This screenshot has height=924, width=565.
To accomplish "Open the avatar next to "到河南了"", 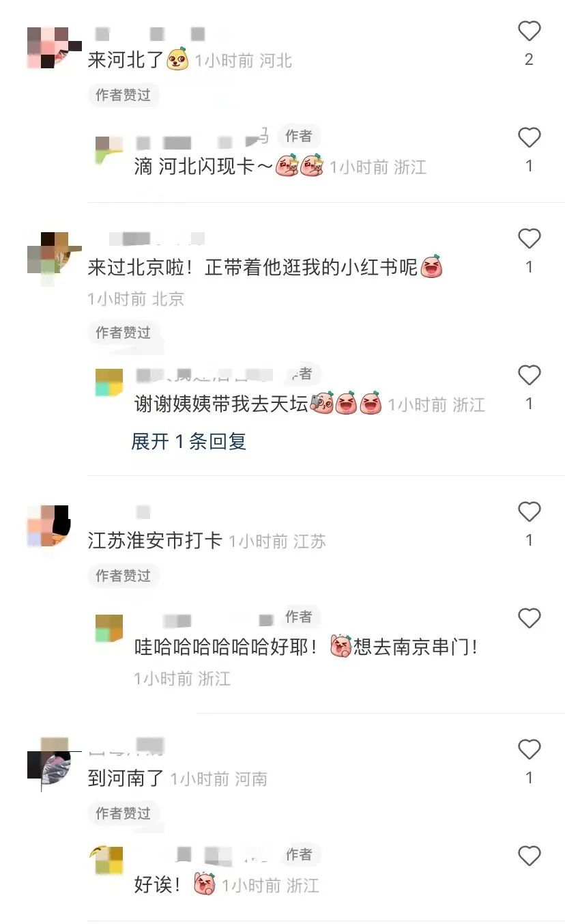I will pos(49,764).
